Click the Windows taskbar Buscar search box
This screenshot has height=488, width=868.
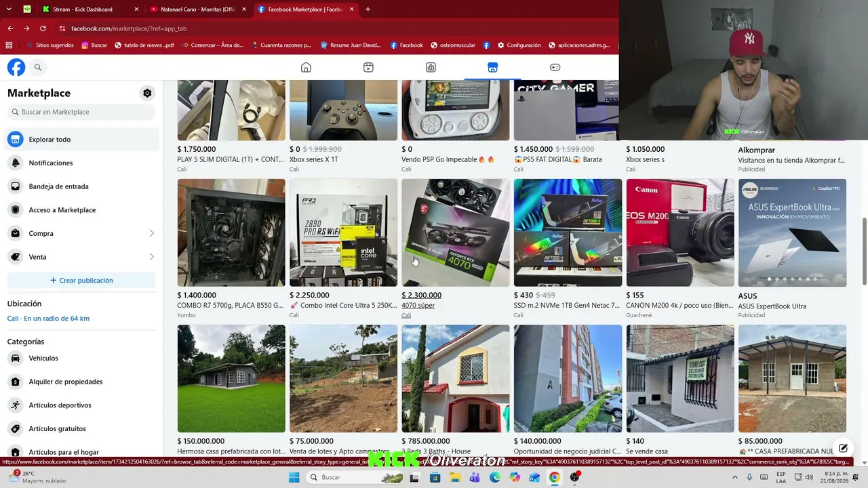point(355,477)
